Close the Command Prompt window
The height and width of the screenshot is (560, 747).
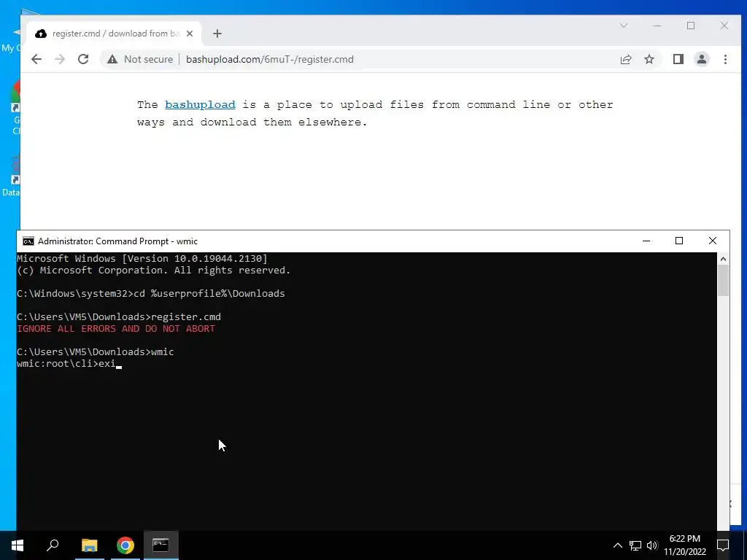[712, 241]
